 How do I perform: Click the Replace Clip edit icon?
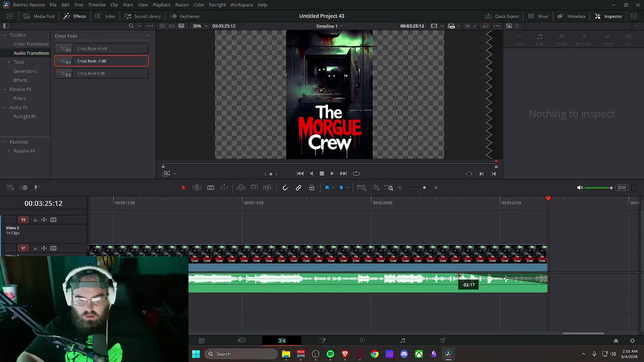coord(268,188)
